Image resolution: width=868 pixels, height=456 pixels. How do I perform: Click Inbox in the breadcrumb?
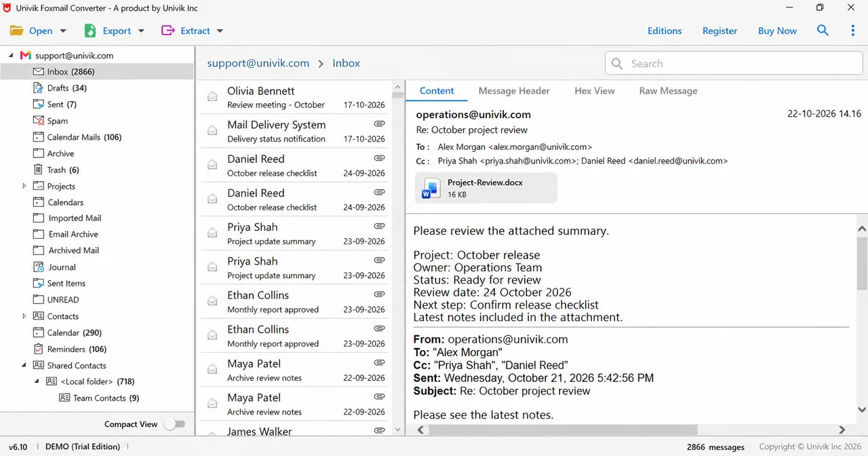tap(346, 63)
